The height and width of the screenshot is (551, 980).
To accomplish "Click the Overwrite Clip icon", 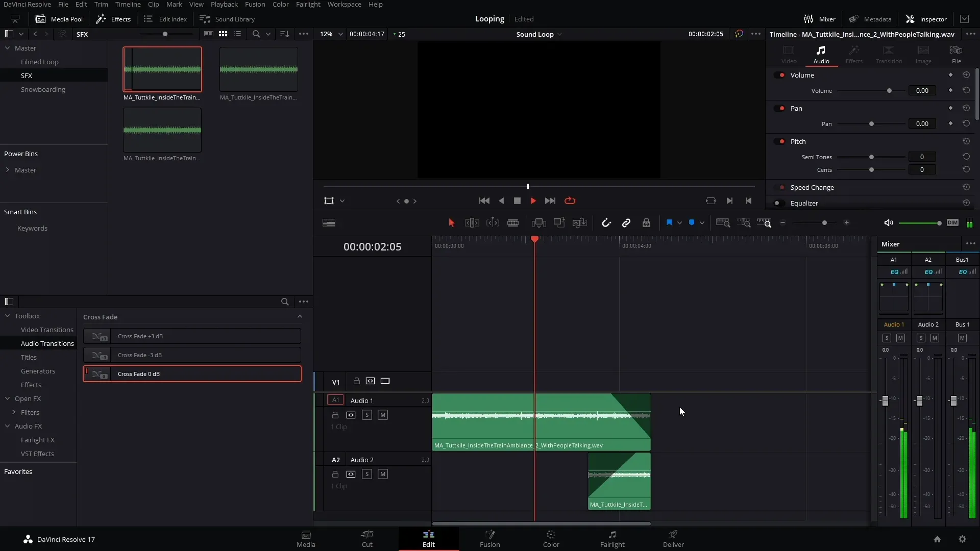I will (x=559, y=223).
